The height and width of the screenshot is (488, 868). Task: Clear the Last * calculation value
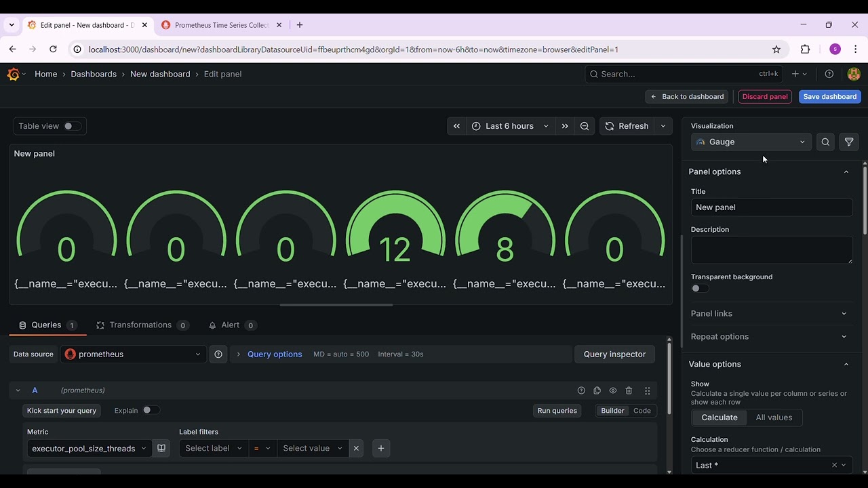834,465
